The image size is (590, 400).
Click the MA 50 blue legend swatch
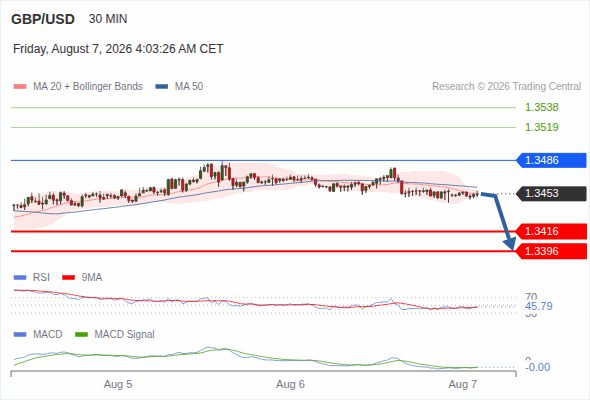click(162, 87)
